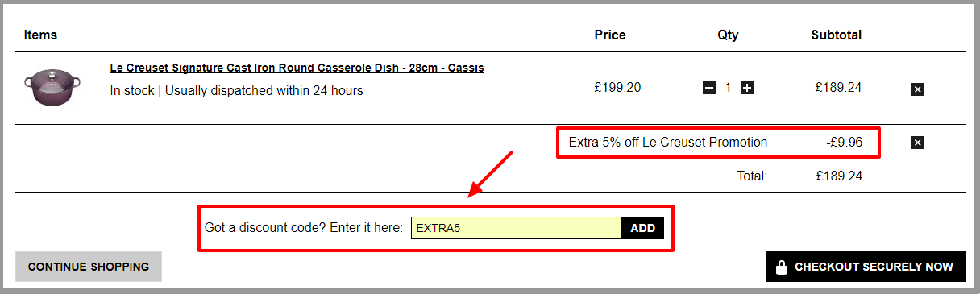Apply discount code with ADD button
The width and height of the screenshot is (980, 294).
(643, 228)
